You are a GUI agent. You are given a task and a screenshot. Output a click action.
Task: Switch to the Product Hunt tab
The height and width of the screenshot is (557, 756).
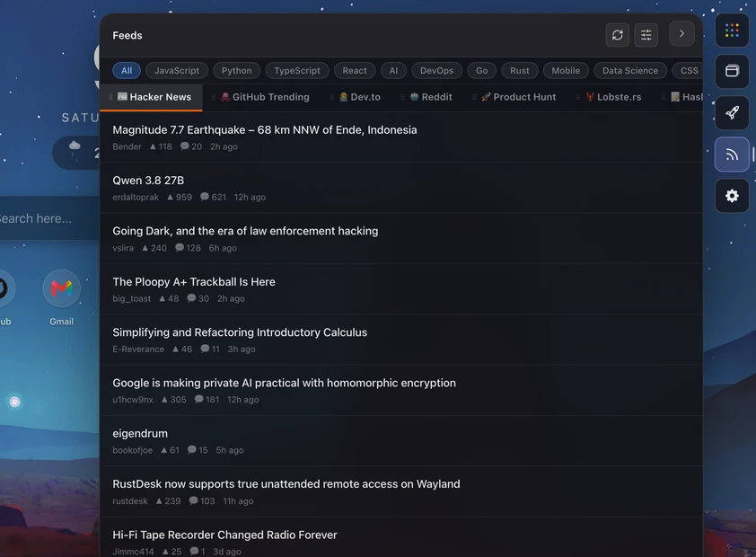518,97
